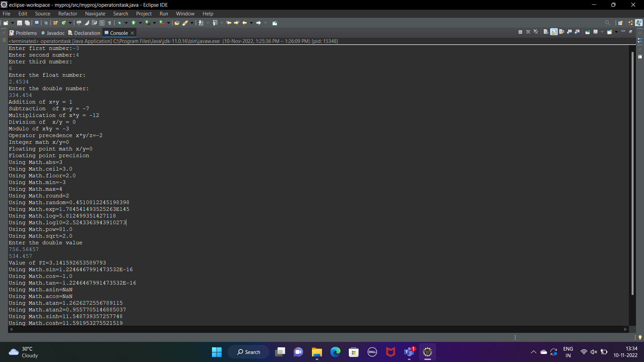Click the Open Type toolbar icon
This screenshot has height=362, width=644.
pyautogui.click(x=177, y=23)
